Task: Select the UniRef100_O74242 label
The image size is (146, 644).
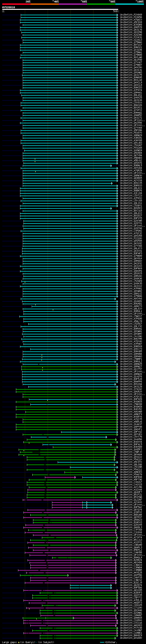Action: pos(131,389)
